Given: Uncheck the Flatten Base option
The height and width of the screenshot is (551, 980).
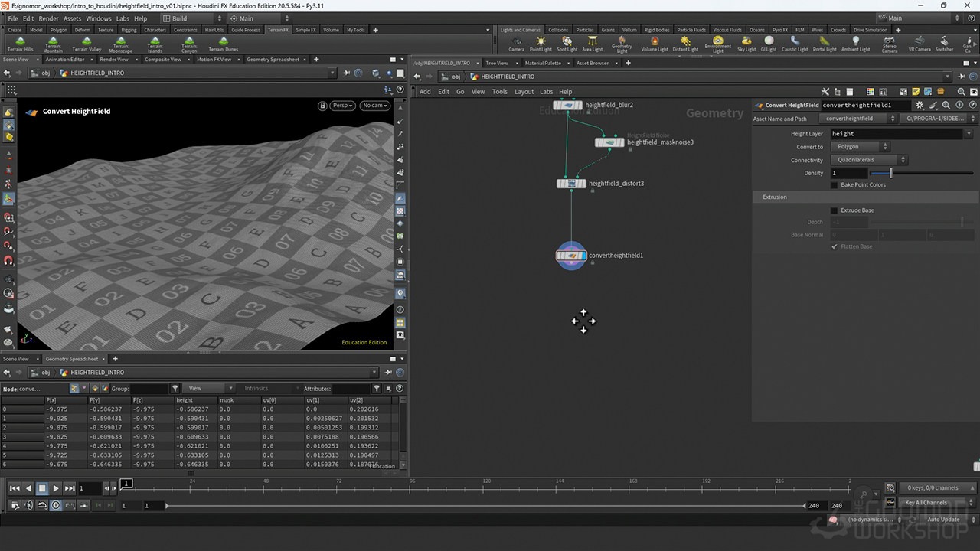Looking at the screenshot, I should (x=835, y=246).
